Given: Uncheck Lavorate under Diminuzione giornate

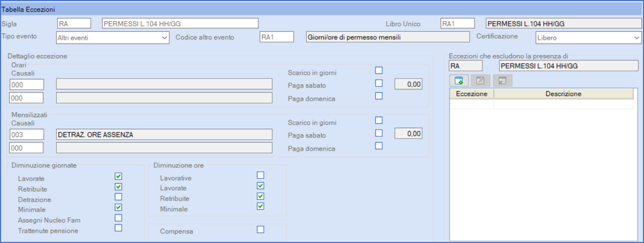Looking at the screenshot, I should 118,176.
